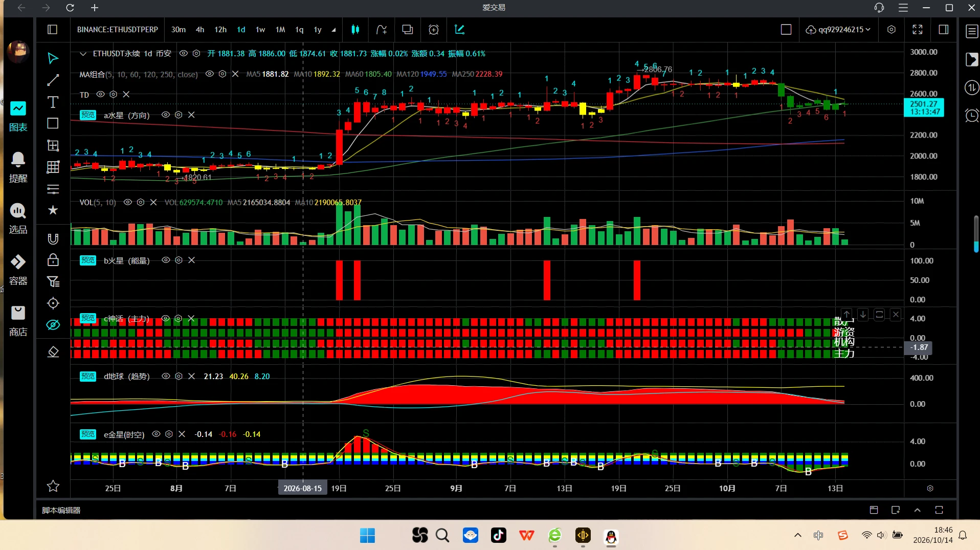Open the 脚本编辑器 script editor
This screenshot has height=550, width=980.
(x=61, y=510)
